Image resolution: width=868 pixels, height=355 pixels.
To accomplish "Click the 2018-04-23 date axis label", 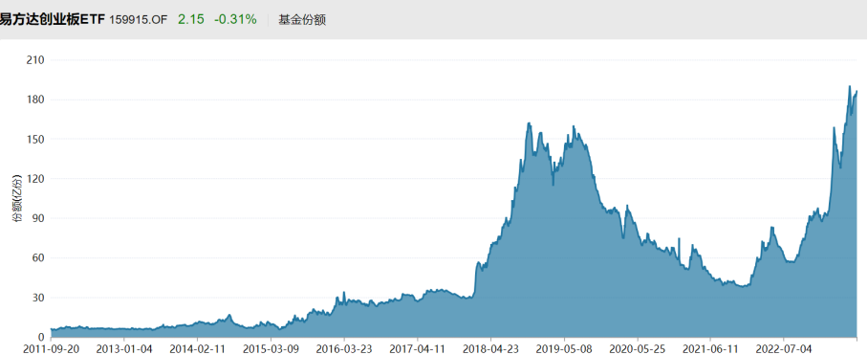I will click(x=490, y=349).
